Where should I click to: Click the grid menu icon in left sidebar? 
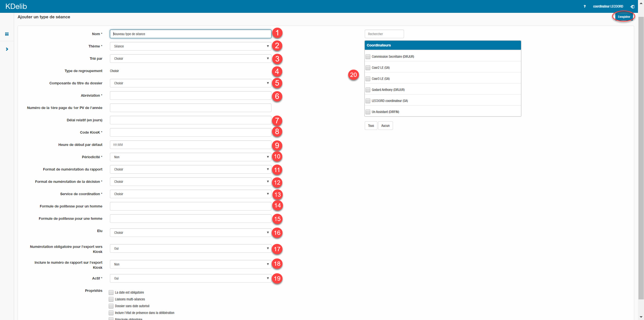[x=7, y=34]
